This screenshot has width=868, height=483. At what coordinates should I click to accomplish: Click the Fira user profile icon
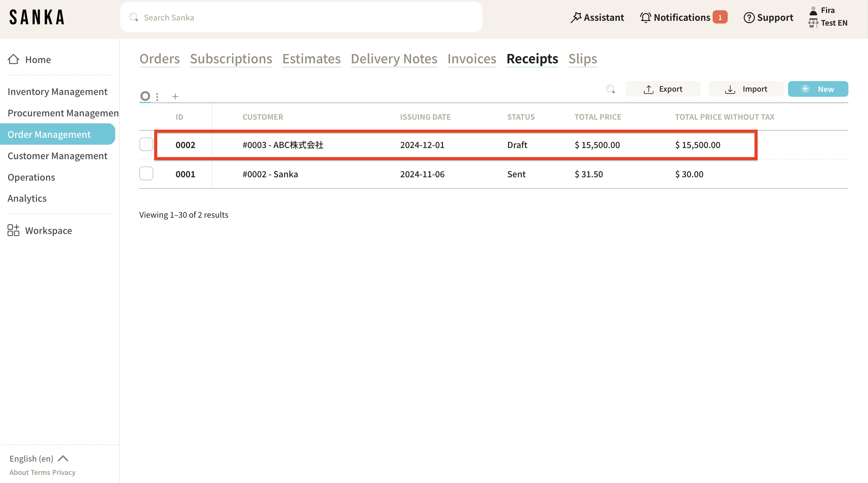(x=813, y=11)
